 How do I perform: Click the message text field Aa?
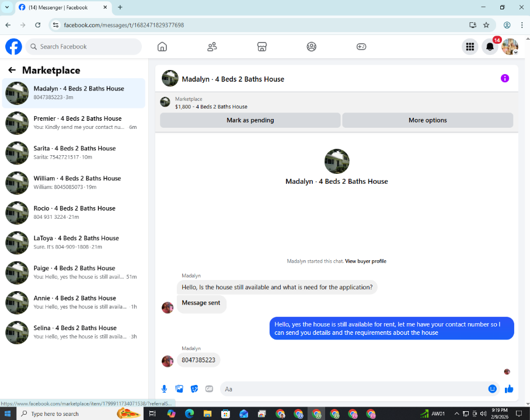353,389
